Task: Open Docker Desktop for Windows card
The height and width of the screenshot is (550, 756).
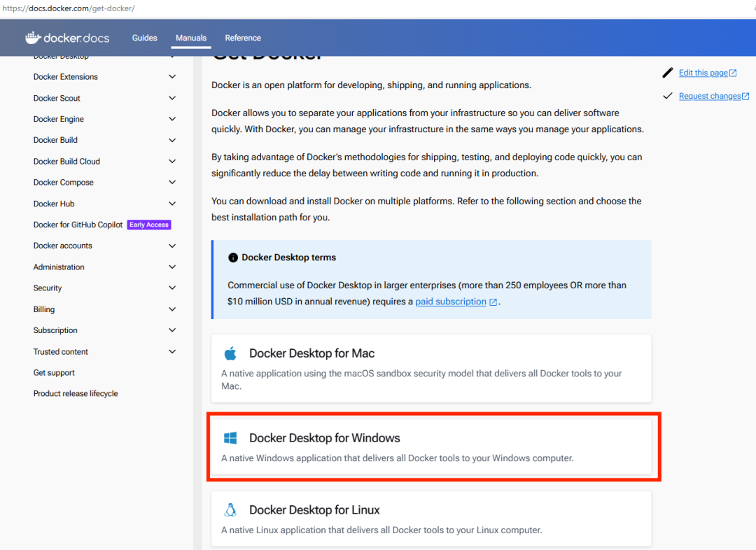Action: tap(431, 447)
